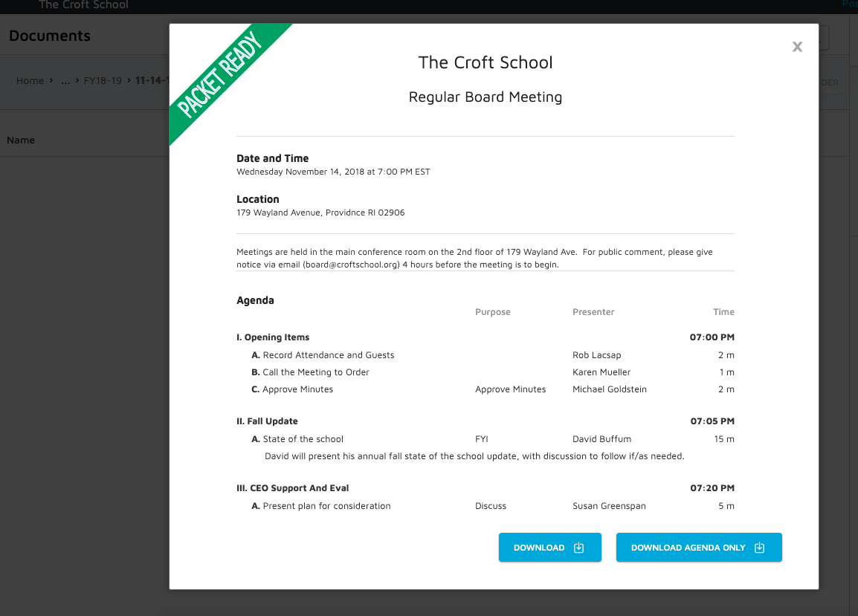
Task: Select Present plan for consideration item
Action: pos(326,506)
